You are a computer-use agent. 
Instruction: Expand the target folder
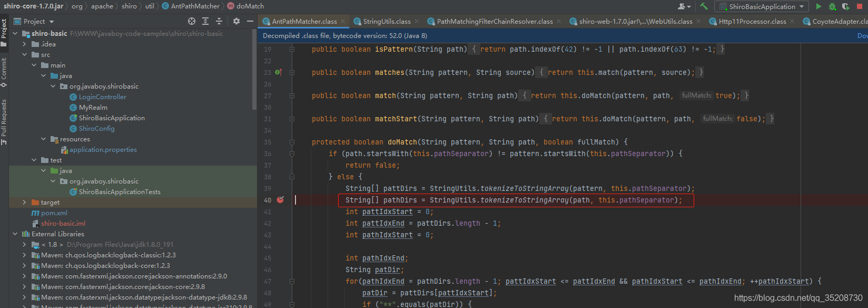point(24,202)
